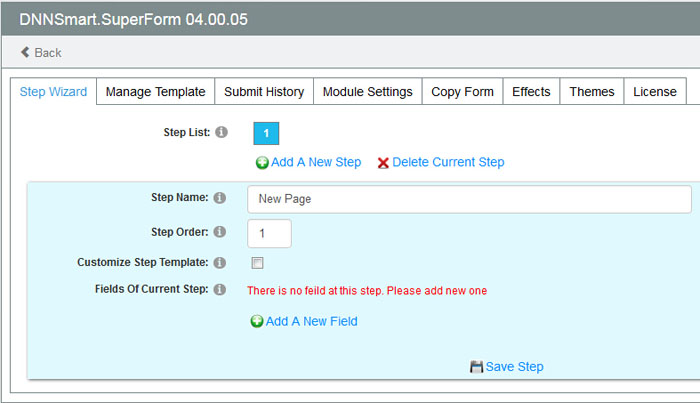Click info icon next to Step Name
This screenshot has width=700, height=403.
220,198
